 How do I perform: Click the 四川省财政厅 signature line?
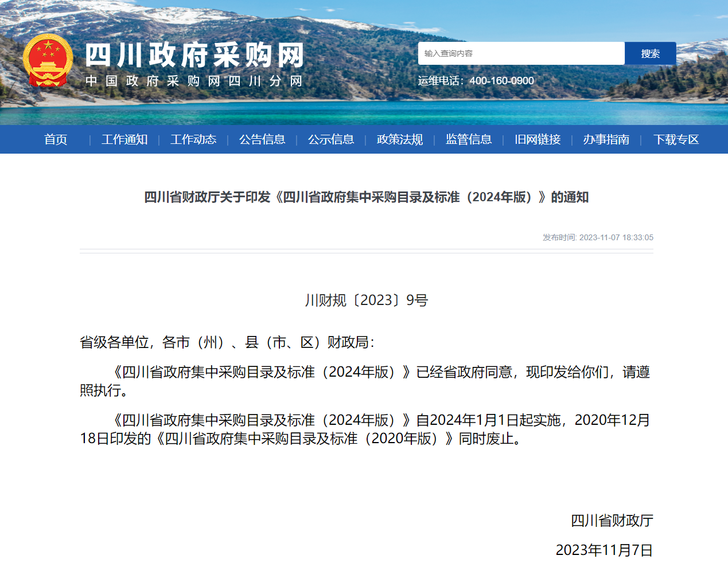click(612, 521)
